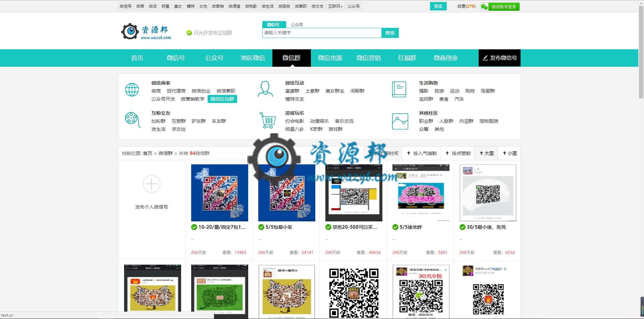
Task: Click the 首页 breadcrumb link
Action: pos(148,153)
